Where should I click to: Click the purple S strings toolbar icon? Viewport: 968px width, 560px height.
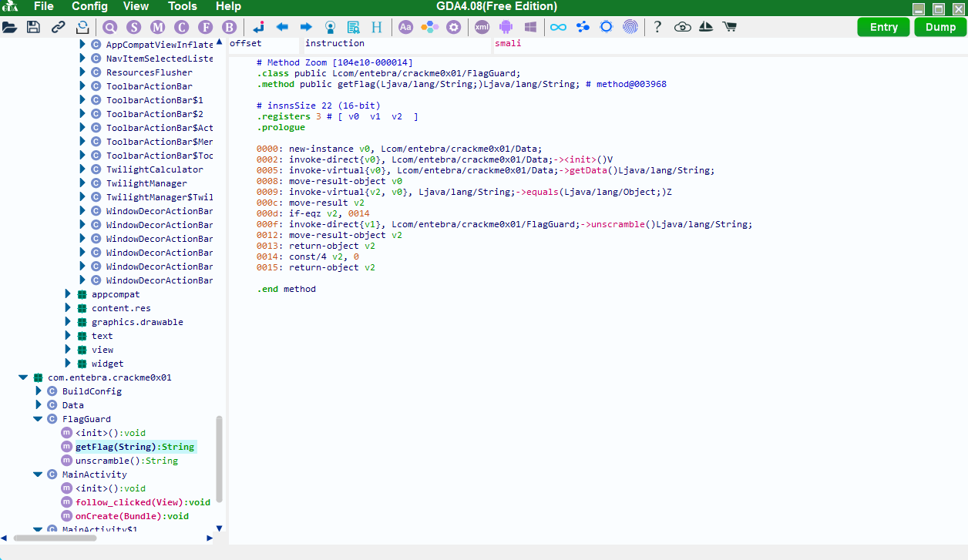coord(134,27)
